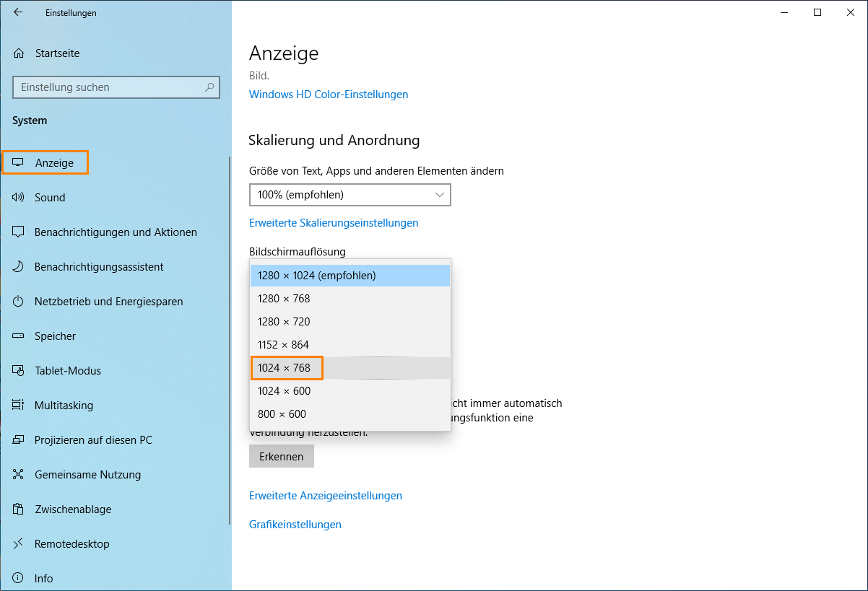
Task: Click the search magnifier icon
Action: click(209, 87)
